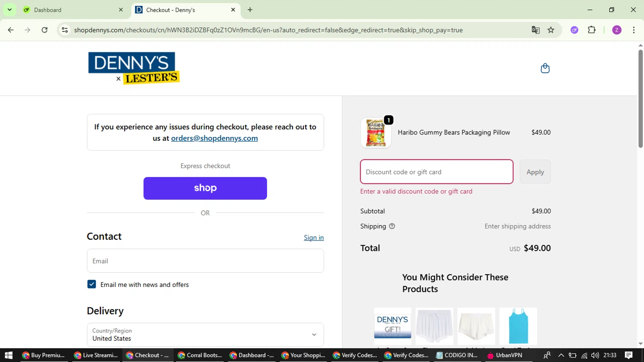The width and height of the screenshot is (644, 362).
Task: Open the shopping bag cart icon
Action: (545, 68)
